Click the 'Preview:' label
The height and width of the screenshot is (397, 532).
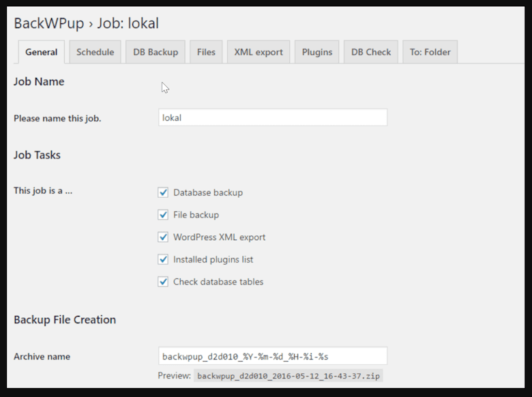(175, 376)
